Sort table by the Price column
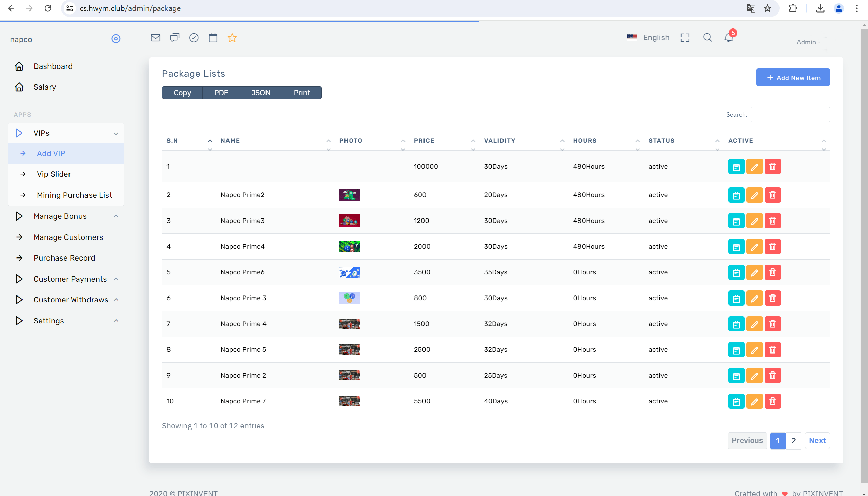 (x=424, y=141)
